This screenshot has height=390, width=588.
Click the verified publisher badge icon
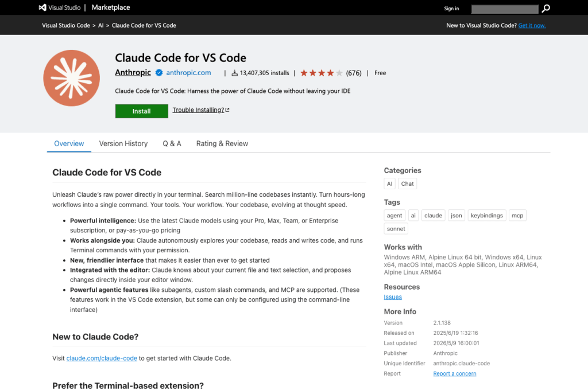pos(159,73)
